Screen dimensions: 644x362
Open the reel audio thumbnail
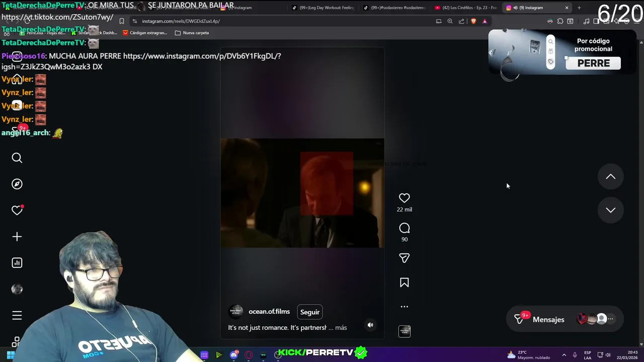click(405, 331)
